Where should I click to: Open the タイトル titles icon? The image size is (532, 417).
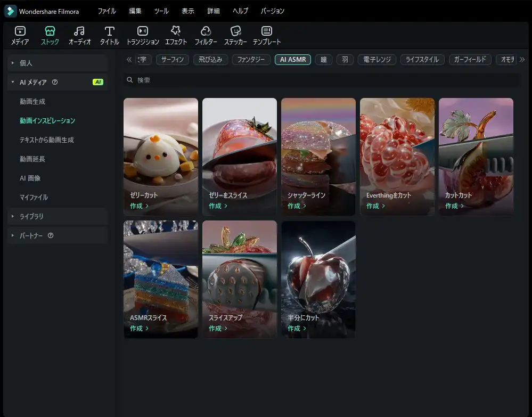[x=110, y=31]
